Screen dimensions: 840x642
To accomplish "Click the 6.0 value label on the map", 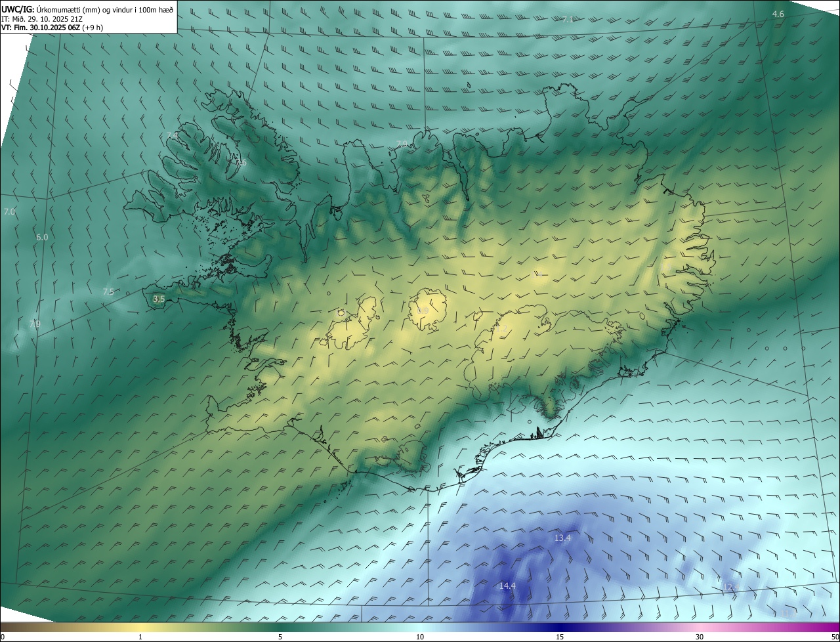I will 42,237.
